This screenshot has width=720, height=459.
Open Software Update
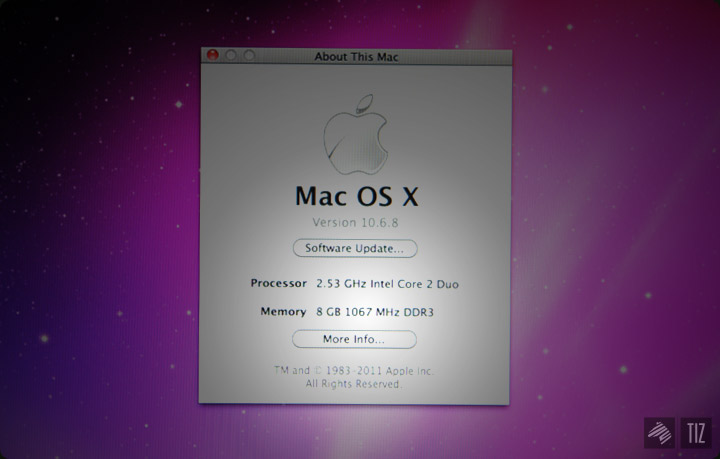click(355, 248)
